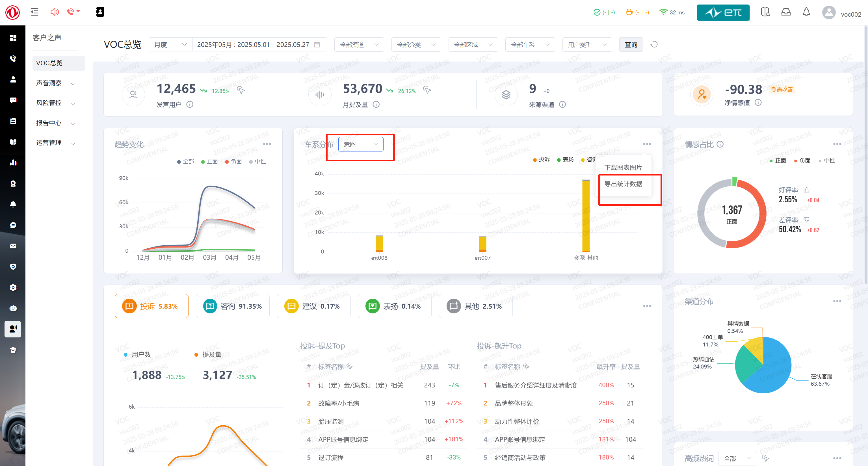Click info icon next to 发声用户
868x466 pixels.
[x=190, y=105]
